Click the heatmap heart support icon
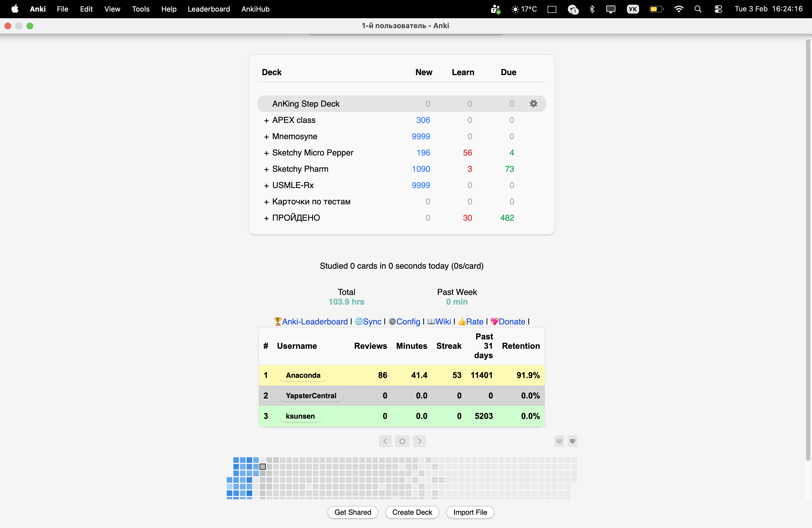812x528 pixels. point(572,441)
